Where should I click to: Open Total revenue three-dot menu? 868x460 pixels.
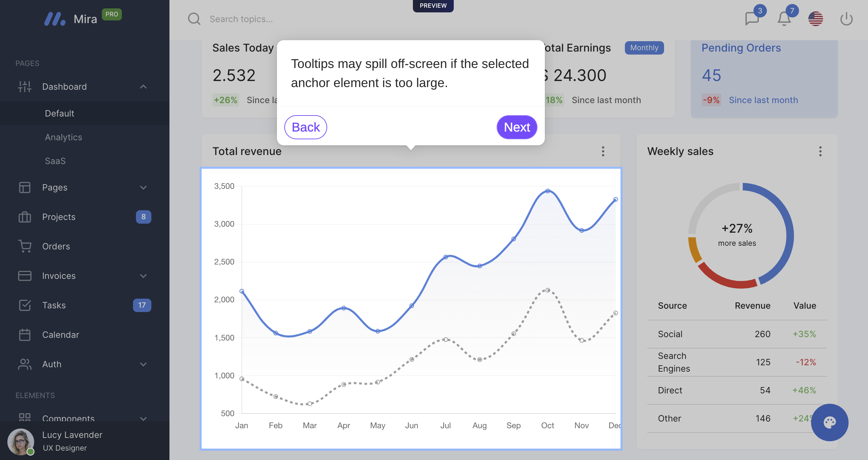point(603,151)
